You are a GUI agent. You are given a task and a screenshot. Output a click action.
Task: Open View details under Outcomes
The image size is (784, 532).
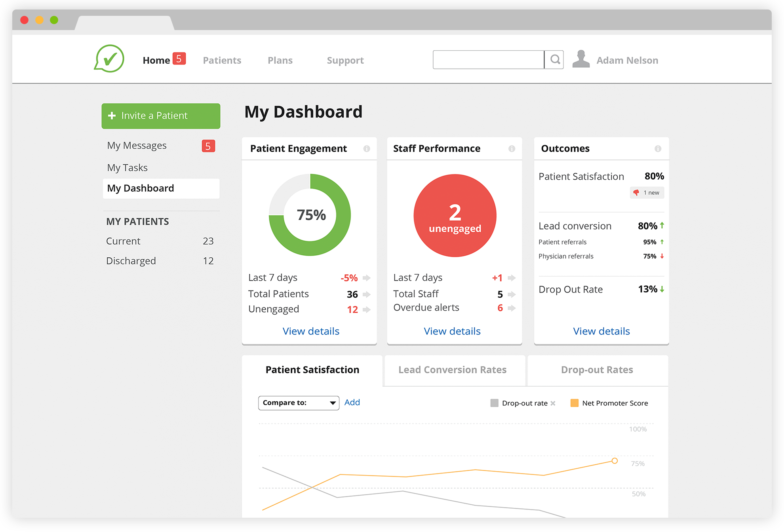tap(601, 331)
